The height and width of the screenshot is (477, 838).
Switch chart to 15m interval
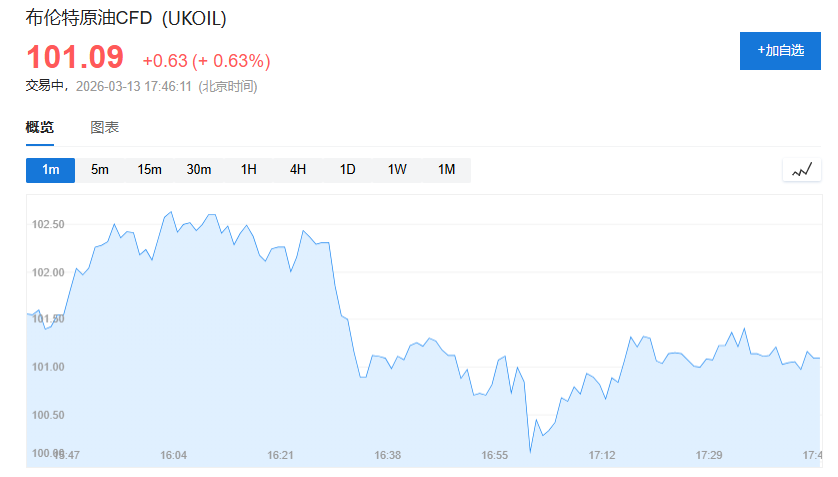coord(150,170)
